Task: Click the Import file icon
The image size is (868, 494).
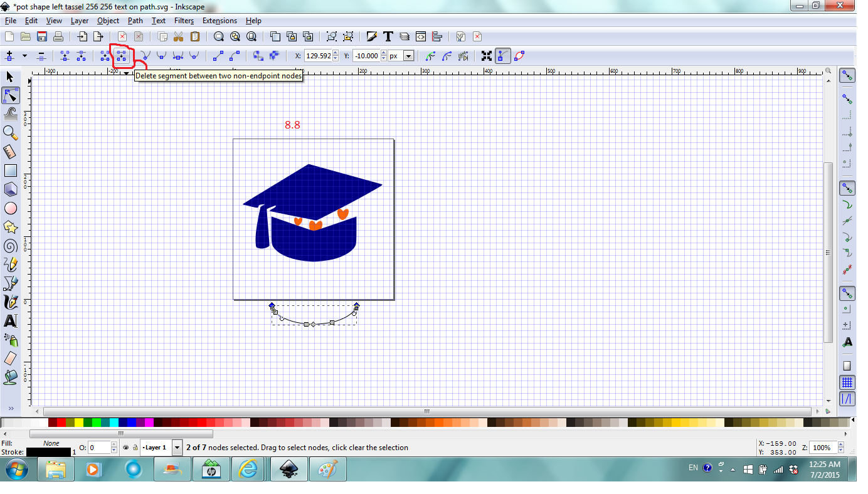Action: coord(82,36)
